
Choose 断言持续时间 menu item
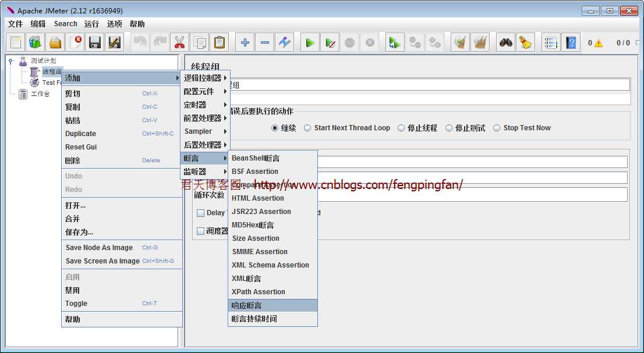pos(273,319)
